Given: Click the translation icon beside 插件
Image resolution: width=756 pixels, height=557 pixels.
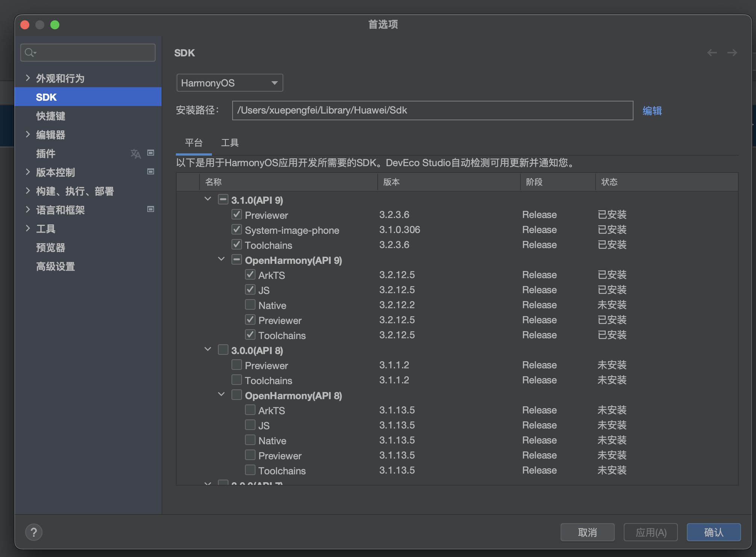Looking at the screenshot, I should [x=136, y=153].
